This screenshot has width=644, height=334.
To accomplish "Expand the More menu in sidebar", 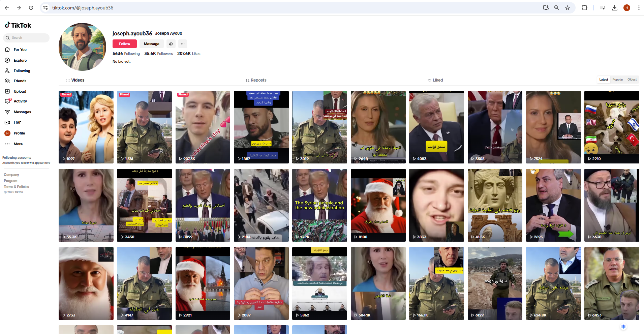I will pyautogui.click(x=18, y=144).
